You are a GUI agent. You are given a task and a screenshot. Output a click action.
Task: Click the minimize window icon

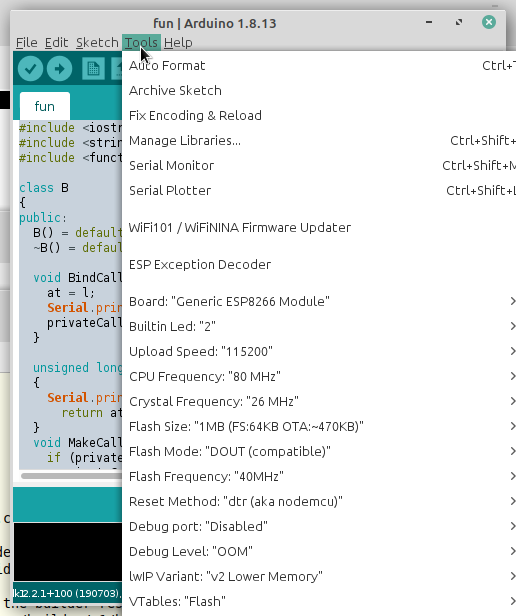coord(429,22)
